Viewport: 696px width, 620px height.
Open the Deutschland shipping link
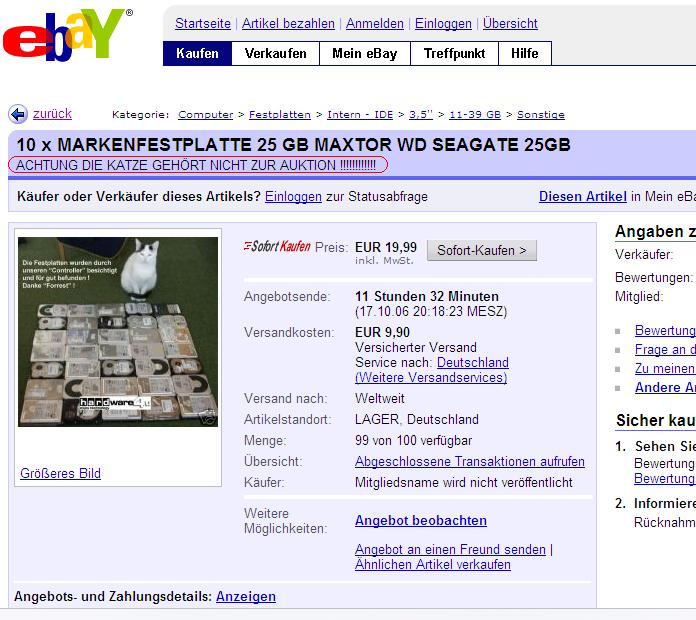click(473, 363)
